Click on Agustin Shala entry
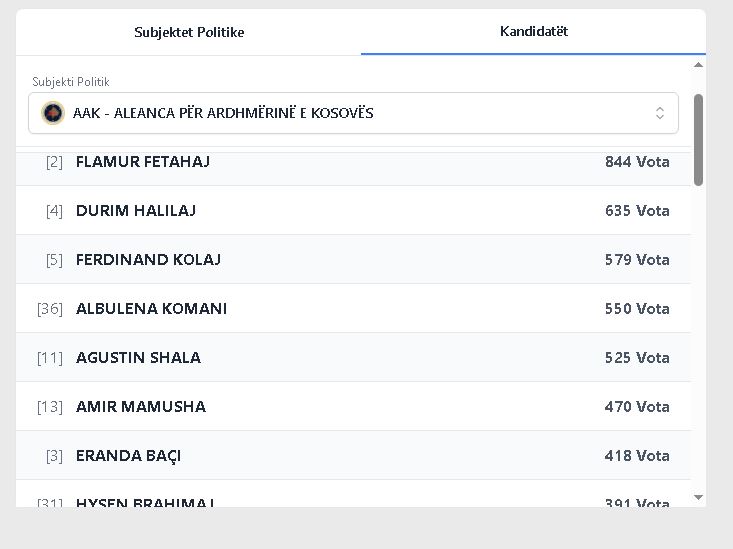733x549 pixels. [138, 357]
